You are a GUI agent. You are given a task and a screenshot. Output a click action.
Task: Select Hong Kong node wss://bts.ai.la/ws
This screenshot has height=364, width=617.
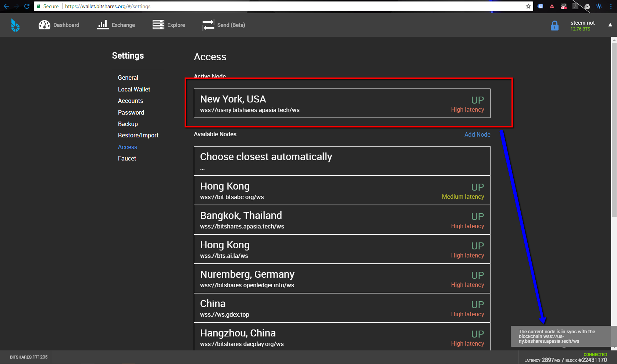point(342,249)
